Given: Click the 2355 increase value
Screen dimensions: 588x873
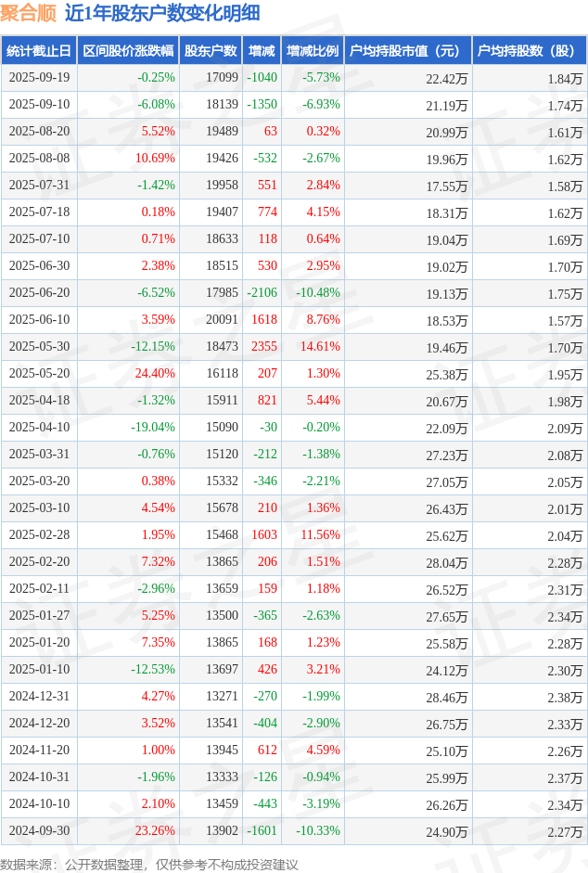Looking at the screenshot, I should pos(263,347).
